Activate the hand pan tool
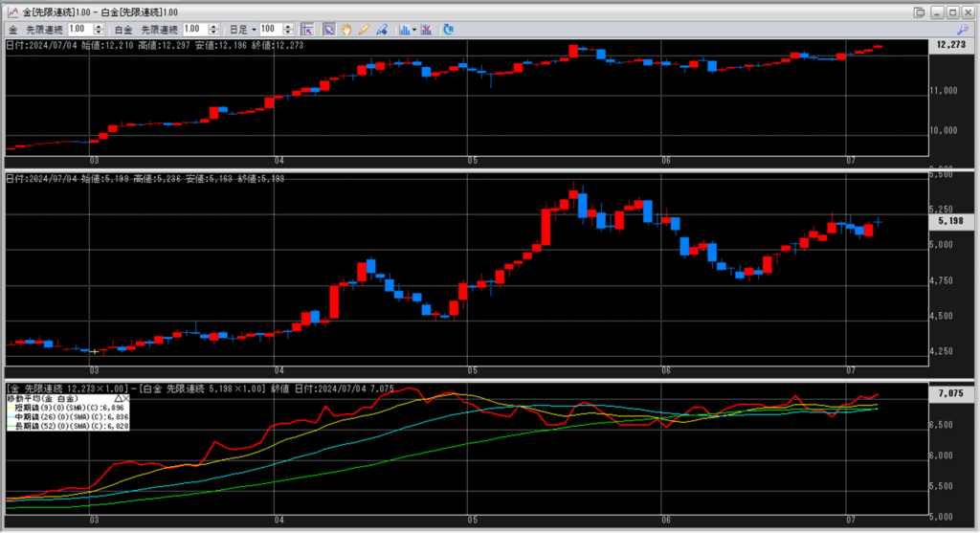Viewport: 980px width, 533px height. point(345,30)
